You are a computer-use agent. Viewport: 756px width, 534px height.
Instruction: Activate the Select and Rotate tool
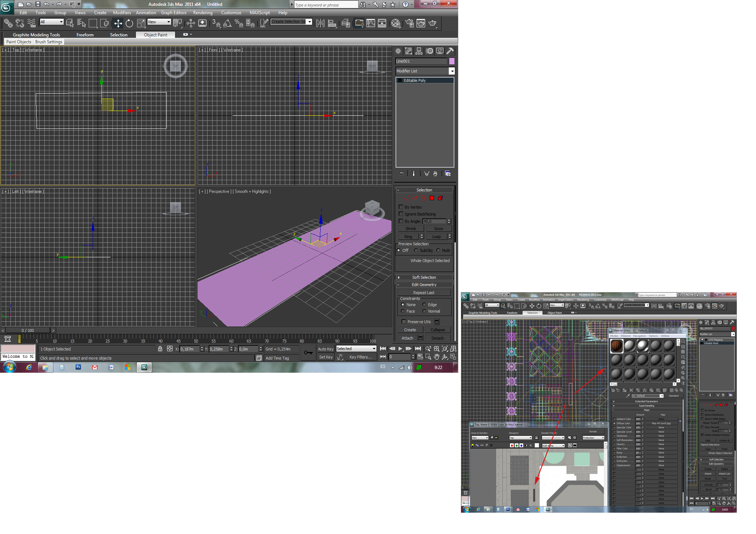(x=129, y=23)
